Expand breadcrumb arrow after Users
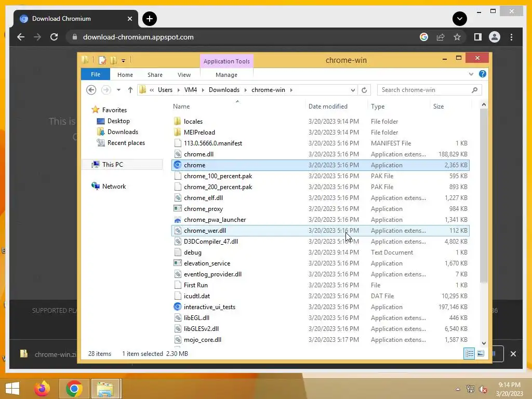The height and width of the screenshot is (399, 532). click(179, 90)
